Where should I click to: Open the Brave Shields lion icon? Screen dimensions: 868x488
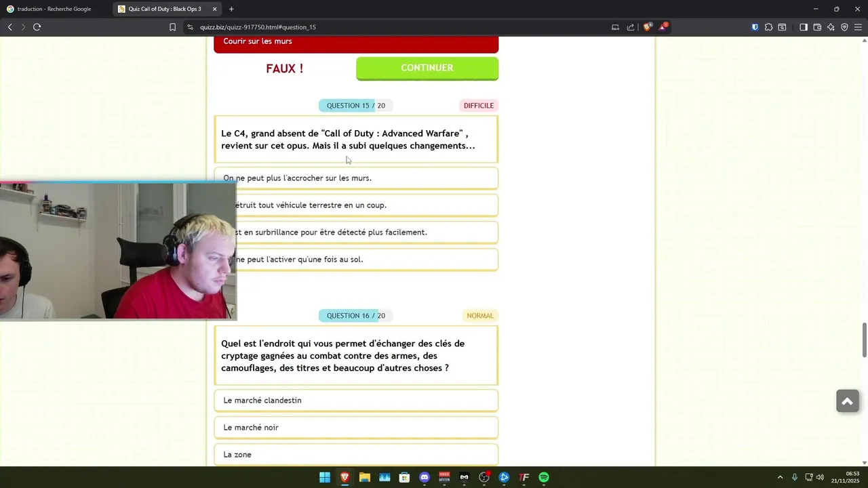click(648, 27)
